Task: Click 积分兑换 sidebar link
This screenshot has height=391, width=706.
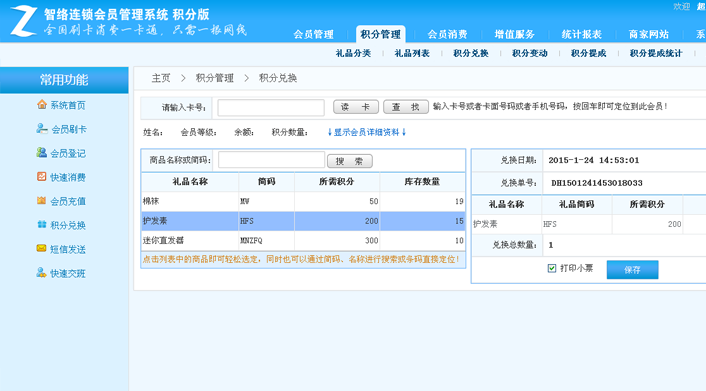Action: (68, 225)
